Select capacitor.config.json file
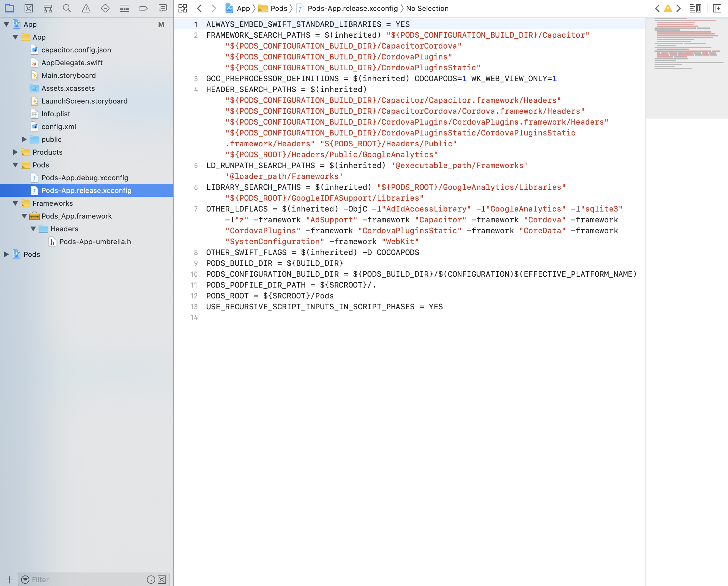 (x=76, y=50)
